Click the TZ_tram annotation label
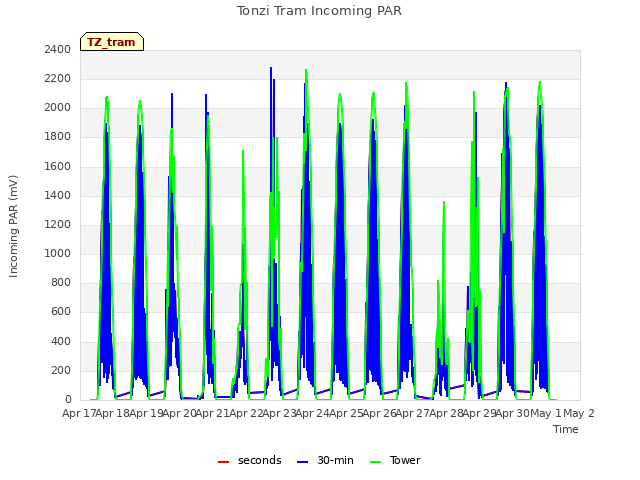640x480 pixels. coord(111,42)
